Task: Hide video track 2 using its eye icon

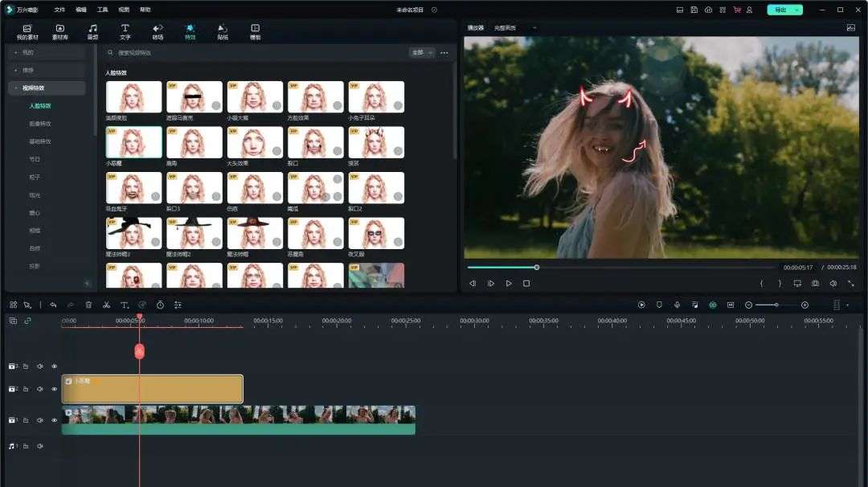Action: pyautogui.click(x=55, y=389)
